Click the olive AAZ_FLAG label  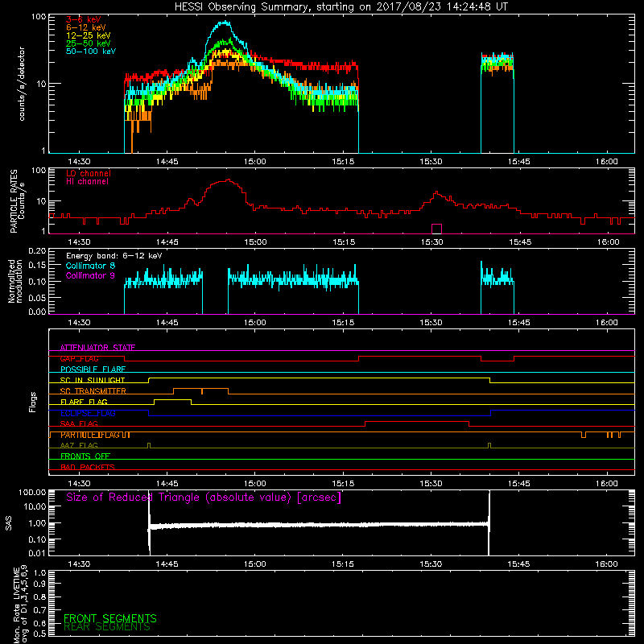[x=79, y=445]
